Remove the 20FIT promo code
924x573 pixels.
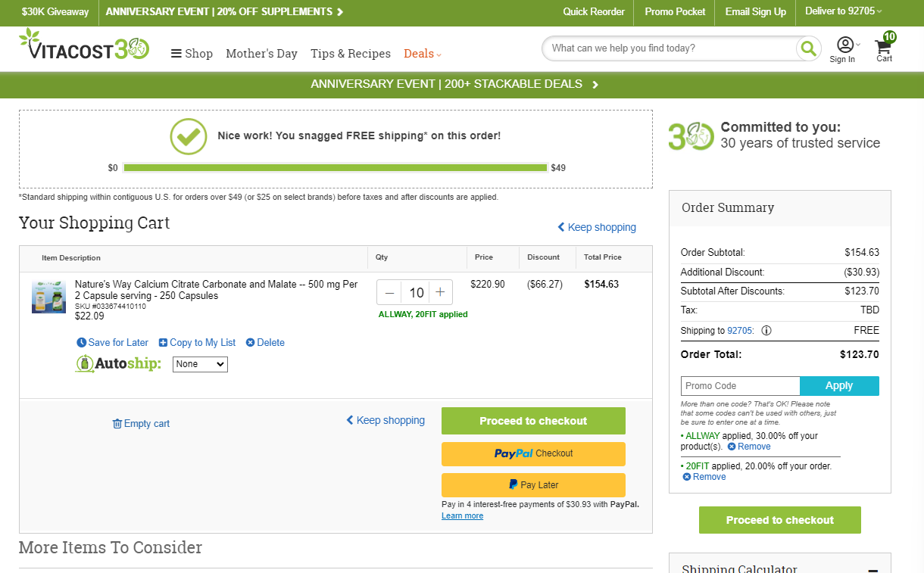(x=704, y=477)
